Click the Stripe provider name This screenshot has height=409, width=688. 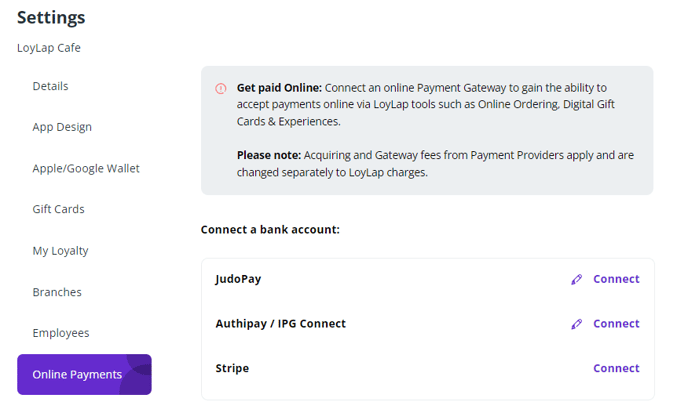pos(232,368)
